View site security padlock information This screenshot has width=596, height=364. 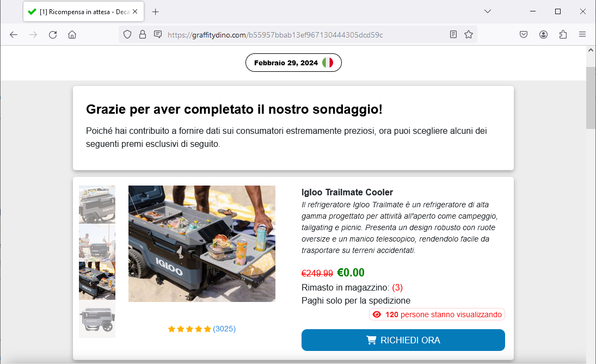pos(143,35)
